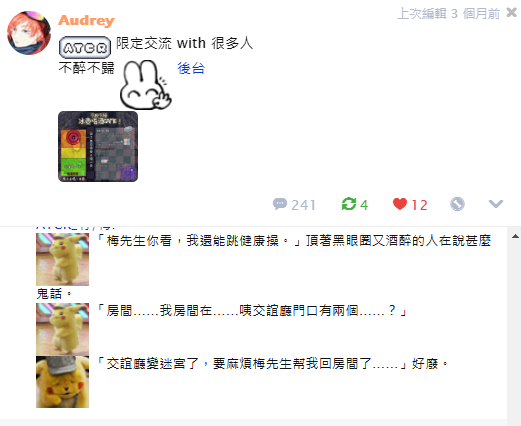Click the scrollbar up arrow in replies
The height and width of the screenshot is (426, 521).
515,236
